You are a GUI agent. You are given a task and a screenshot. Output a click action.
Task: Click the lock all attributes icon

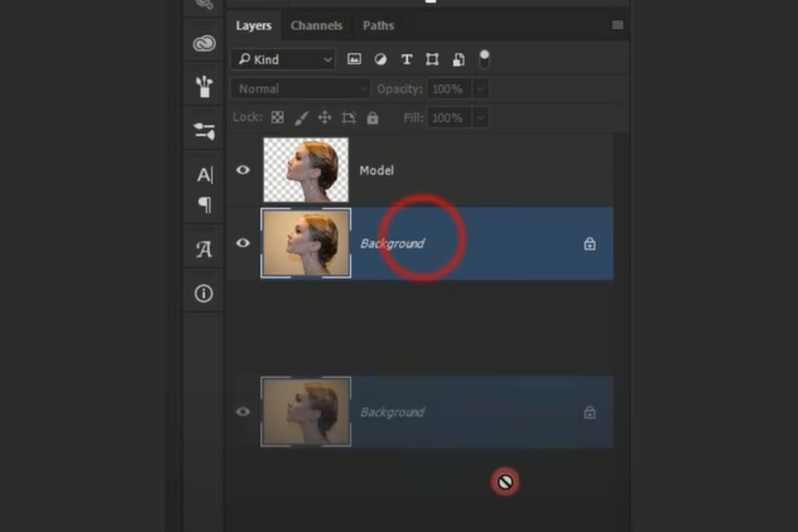tap(372, 118)
